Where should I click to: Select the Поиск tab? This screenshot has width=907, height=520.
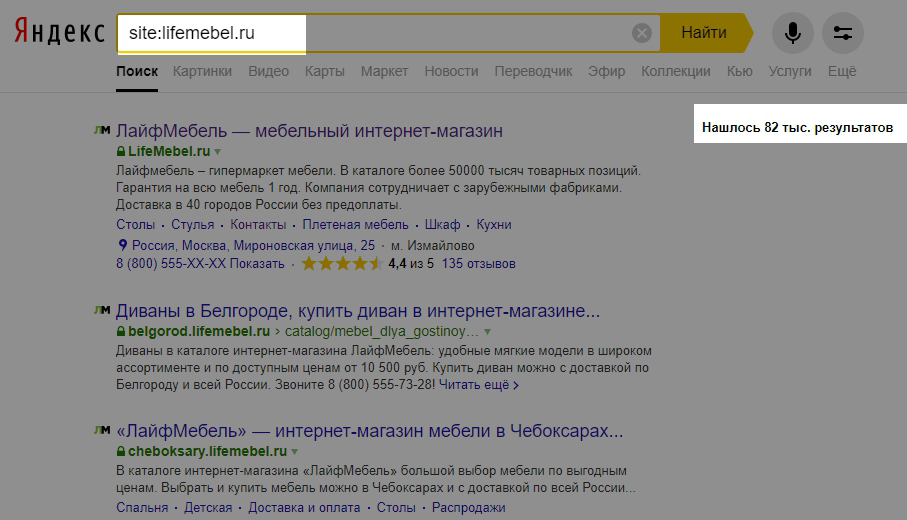pyautogui.click(x=137, y=71)
